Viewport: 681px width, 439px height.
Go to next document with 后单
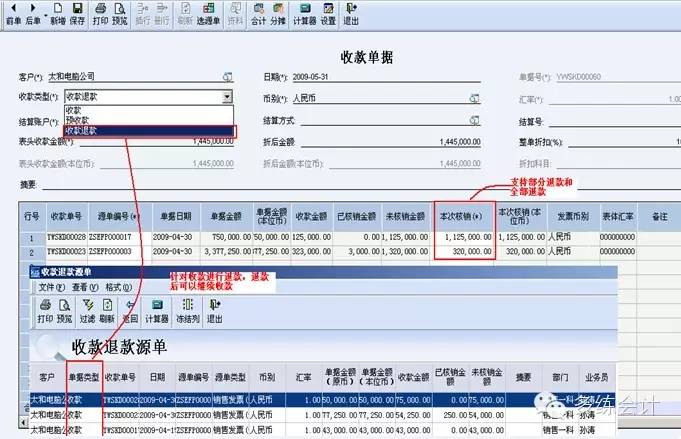[x=33, y=14]
